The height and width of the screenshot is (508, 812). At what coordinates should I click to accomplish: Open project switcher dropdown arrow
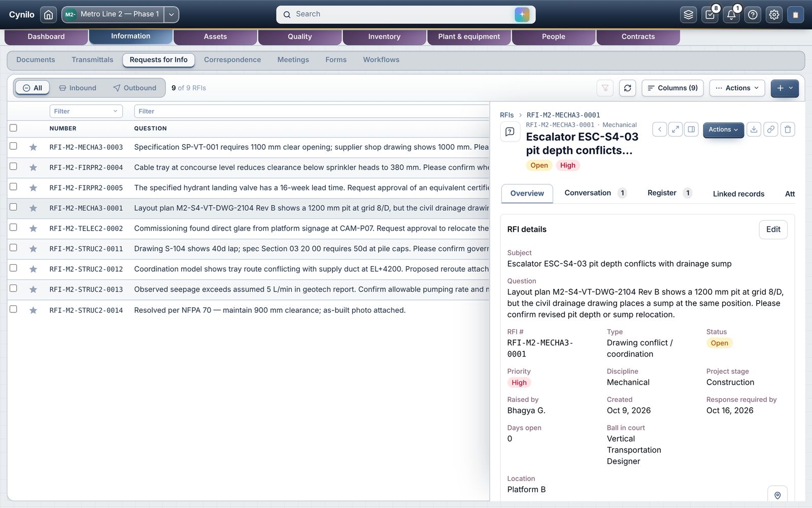coord(172,15)
